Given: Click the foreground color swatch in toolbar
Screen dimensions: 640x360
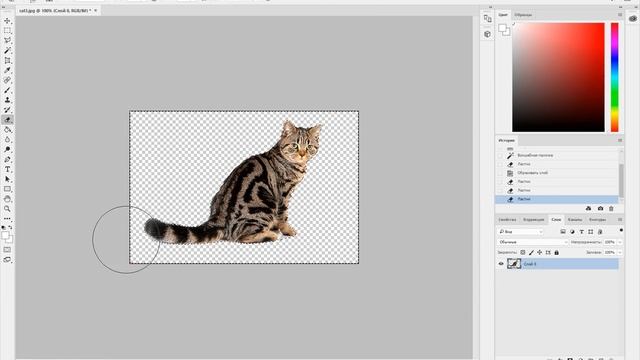Looking at the screenshot, I should (x=5, y=236).
